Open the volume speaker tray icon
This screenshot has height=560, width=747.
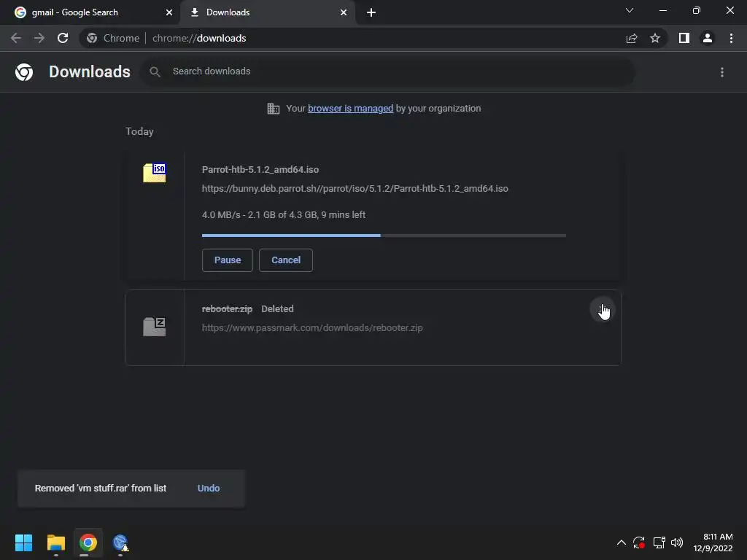click(676, 542)
